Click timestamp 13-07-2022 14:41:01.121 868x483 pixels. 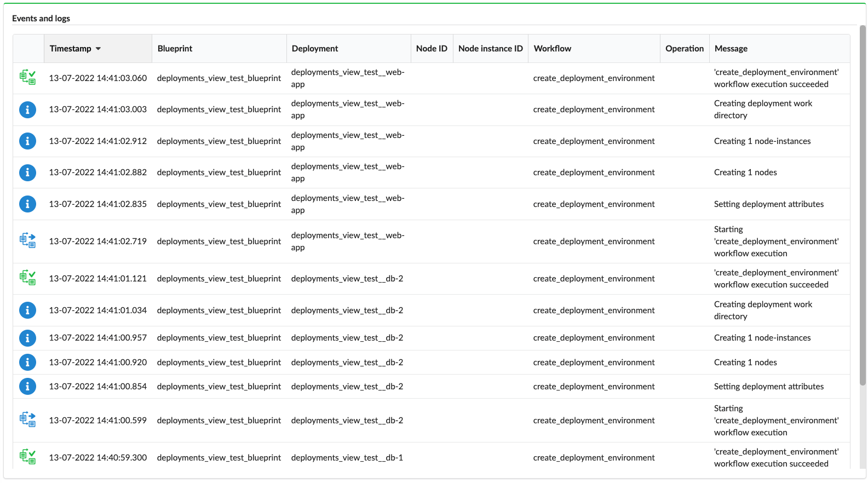(98, 278)
